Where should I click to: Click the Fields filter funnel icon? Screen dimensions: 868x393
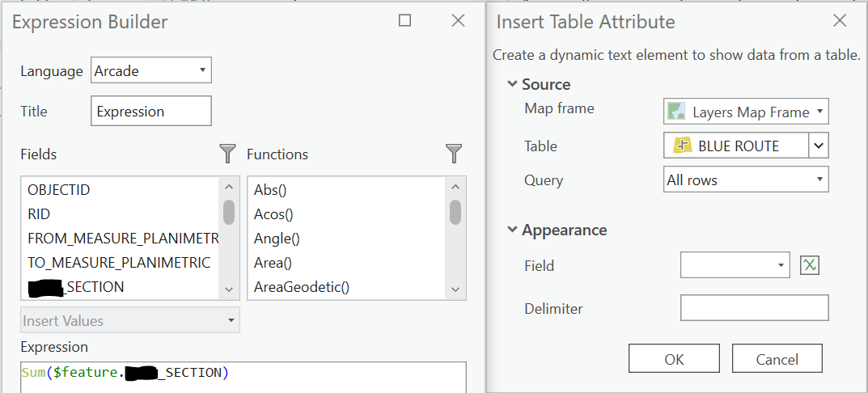tap(228, 154)
